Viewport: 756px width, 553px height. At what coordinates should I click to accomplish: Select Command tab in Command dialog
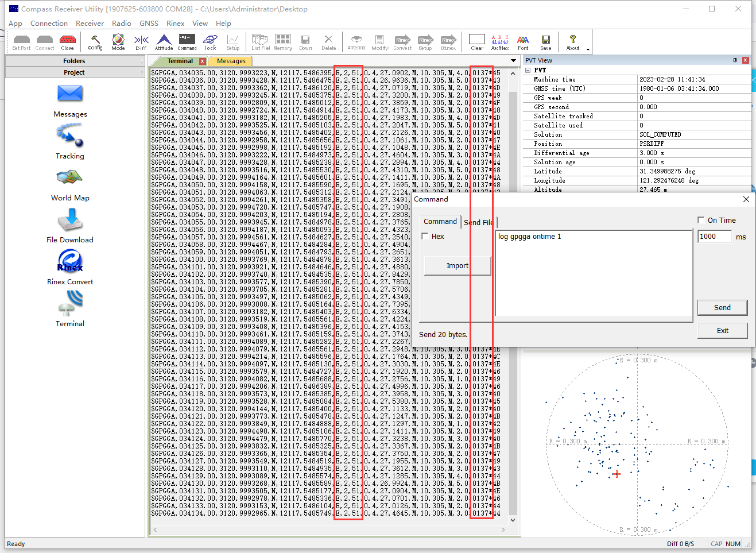440,221
